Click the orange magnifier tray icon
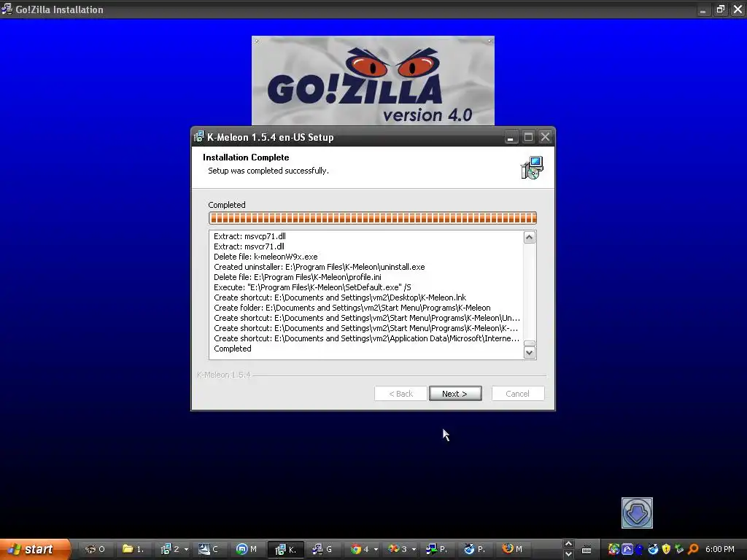The image size is (747, 560). (x=694, y=549)
